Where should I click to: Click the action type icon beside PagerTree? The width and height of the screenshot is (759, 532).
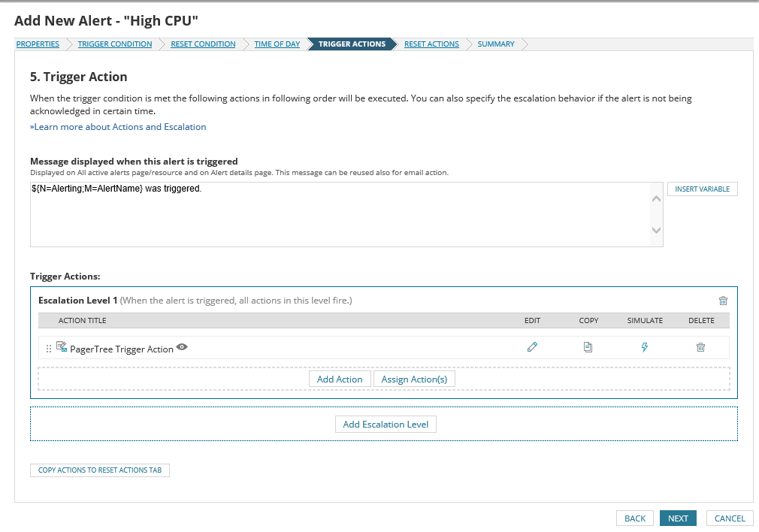click(62, 347)
